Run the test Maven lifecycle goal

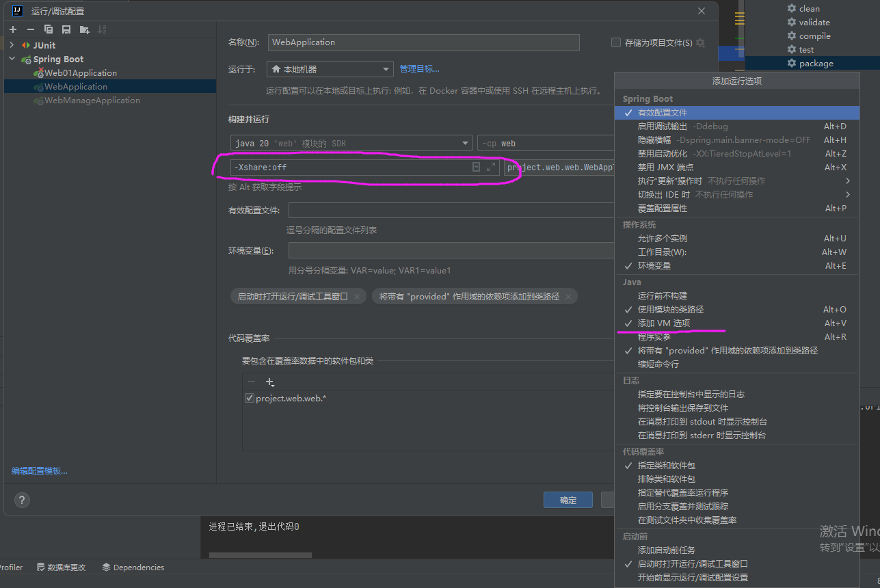[800, 50]
